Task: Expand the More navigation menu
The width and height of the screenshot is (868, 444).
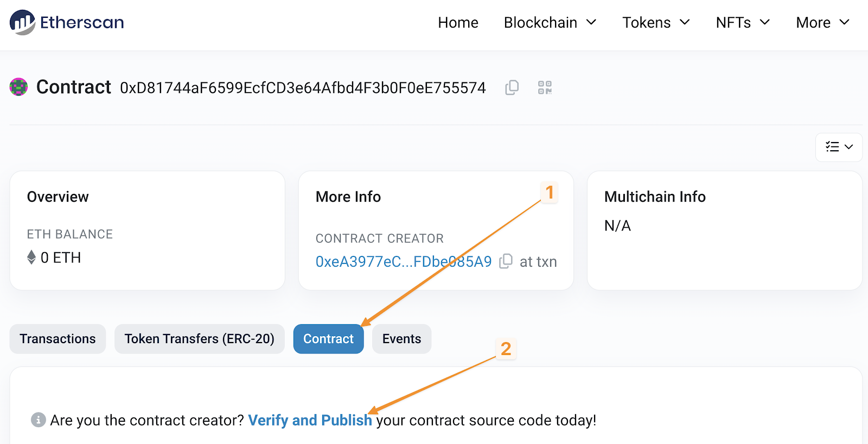Action: (822, 23)
